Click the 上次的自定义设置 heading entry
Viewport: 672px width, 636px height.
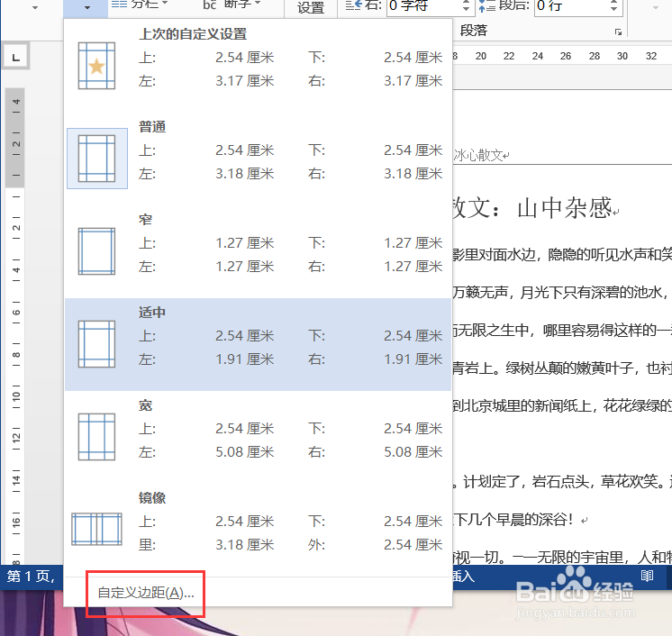click(193, 34)
